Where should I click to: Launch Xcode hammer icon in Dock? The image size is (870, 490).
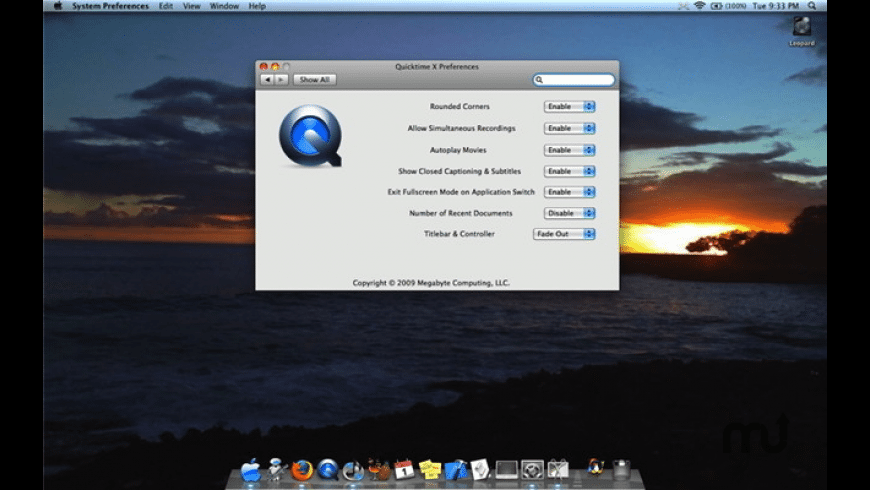pos(456,470)
